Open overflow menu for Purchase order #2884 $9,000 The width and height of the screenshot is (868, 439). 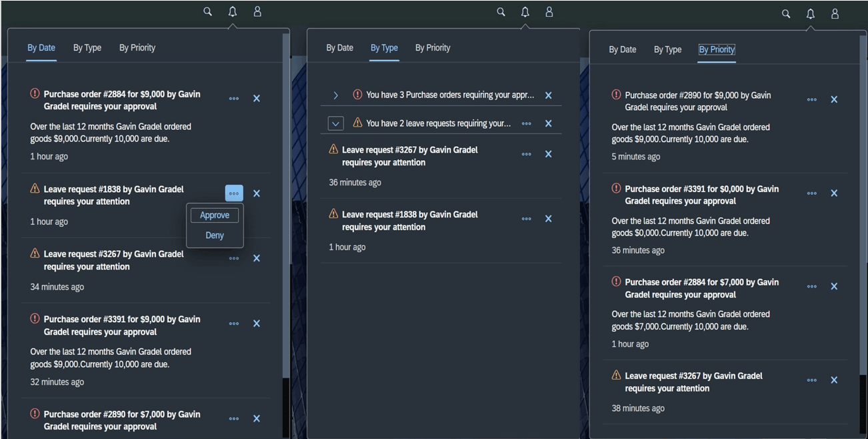coord(234,98)
